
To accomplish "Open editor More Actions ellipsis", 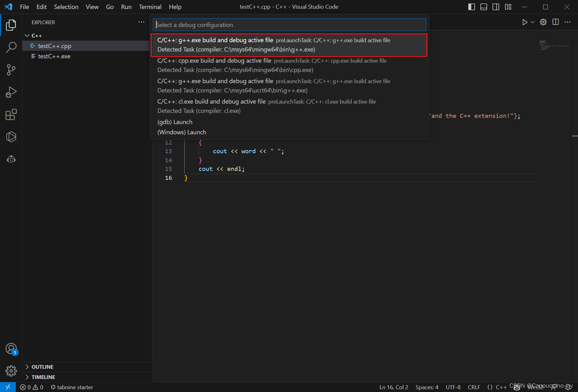I will [x=567, y=22].
